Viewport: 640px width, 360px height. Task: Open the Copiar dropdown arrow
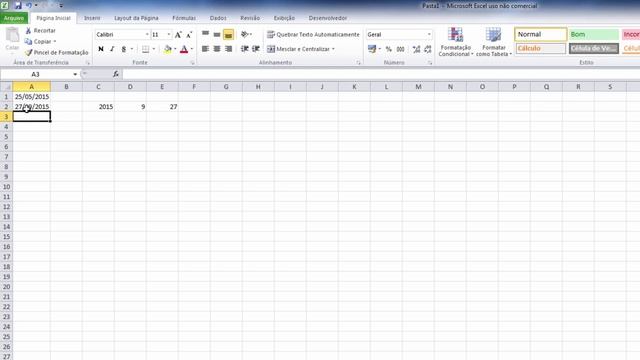pos(55,42)
